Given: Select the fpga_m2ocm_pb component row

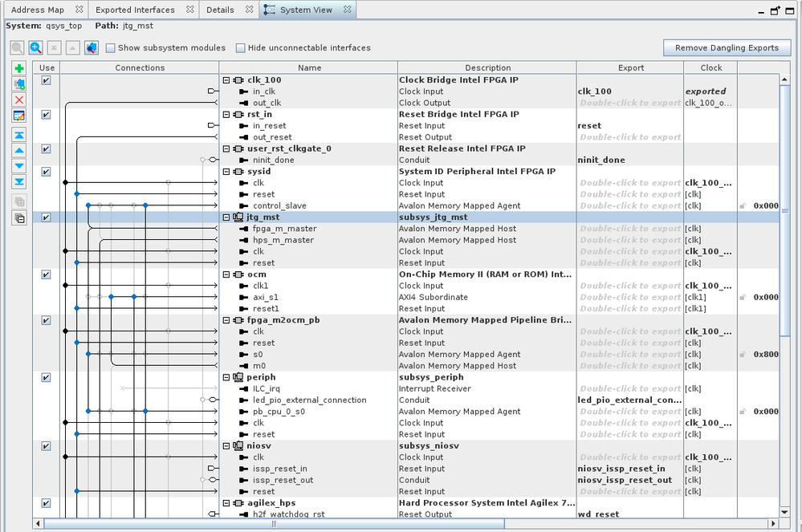Looking at the screenshot, I should pos(275,320).
